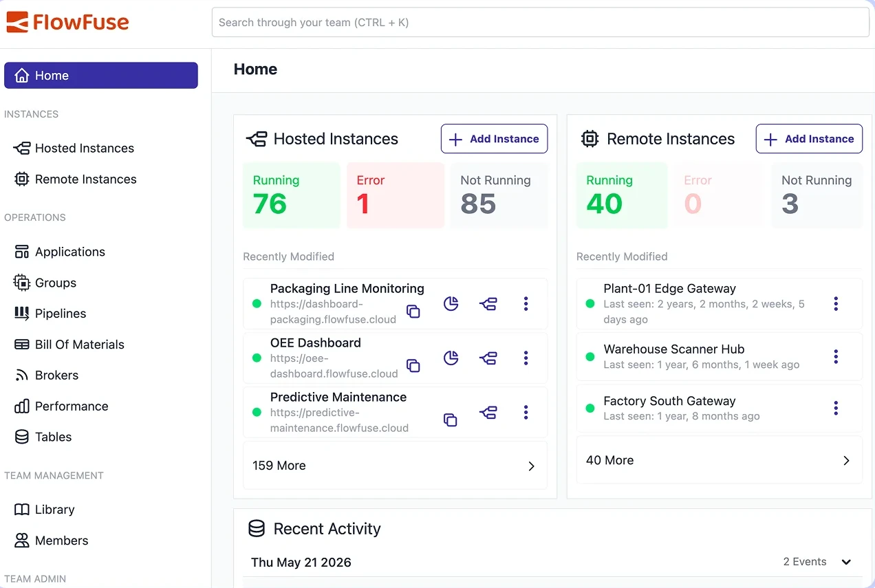875x588 pixels.
Task: Open kebab menu for OEE Dashboard
Action: [526, 358]
